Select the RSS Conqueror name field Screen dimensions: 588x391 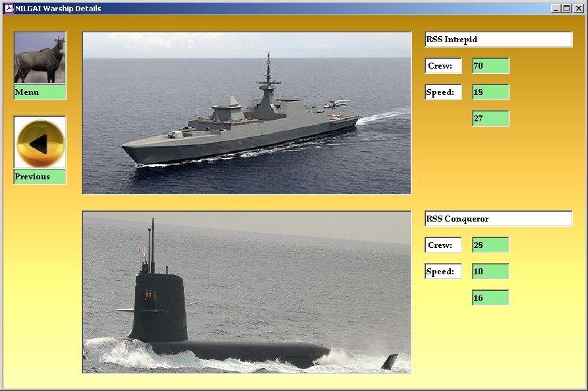tap(498, 219)
